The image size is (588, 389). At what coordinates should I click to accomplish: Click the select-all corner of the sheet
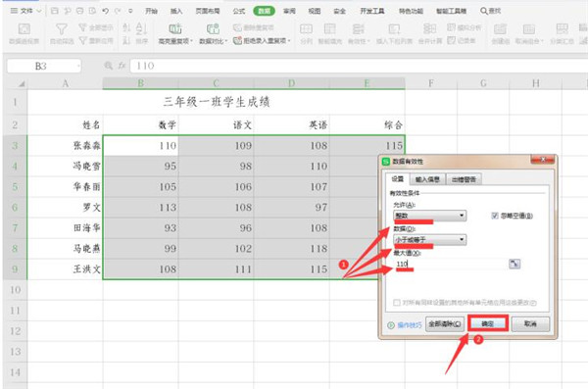tap(22, 83)
